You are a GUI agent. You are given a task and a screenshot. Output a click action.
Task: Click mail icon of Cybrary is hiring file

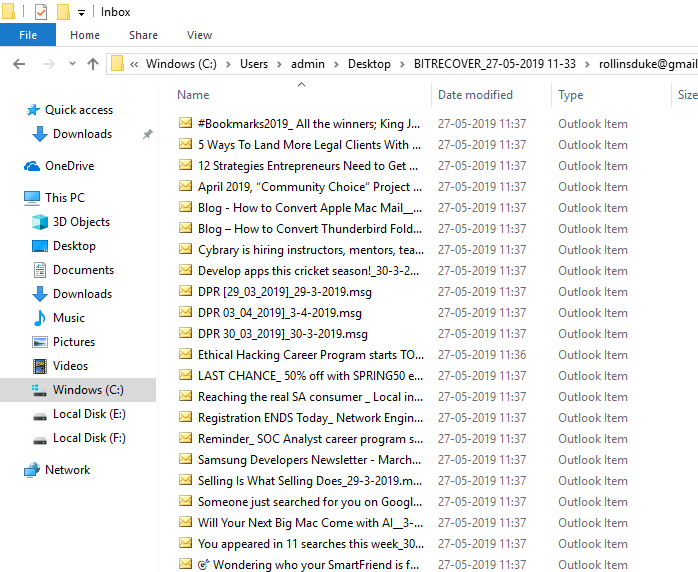pos(186,248)
